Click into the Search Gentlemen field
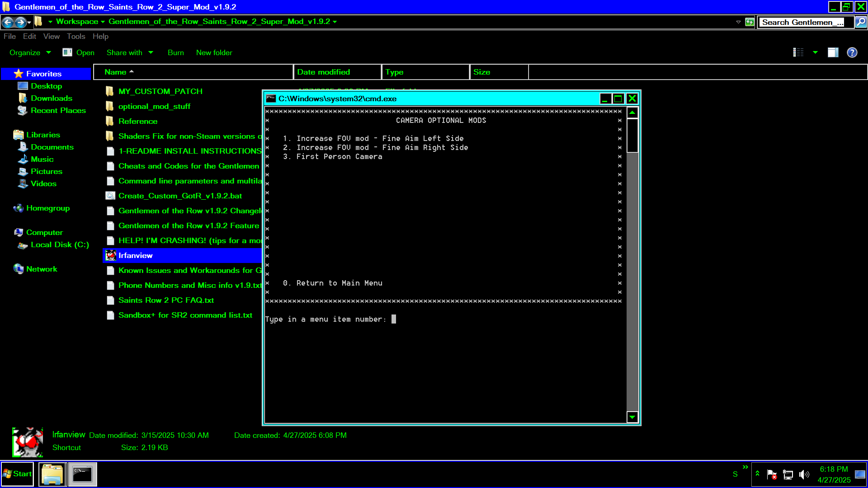Screen dimensions: 868x488 [806, 22]
